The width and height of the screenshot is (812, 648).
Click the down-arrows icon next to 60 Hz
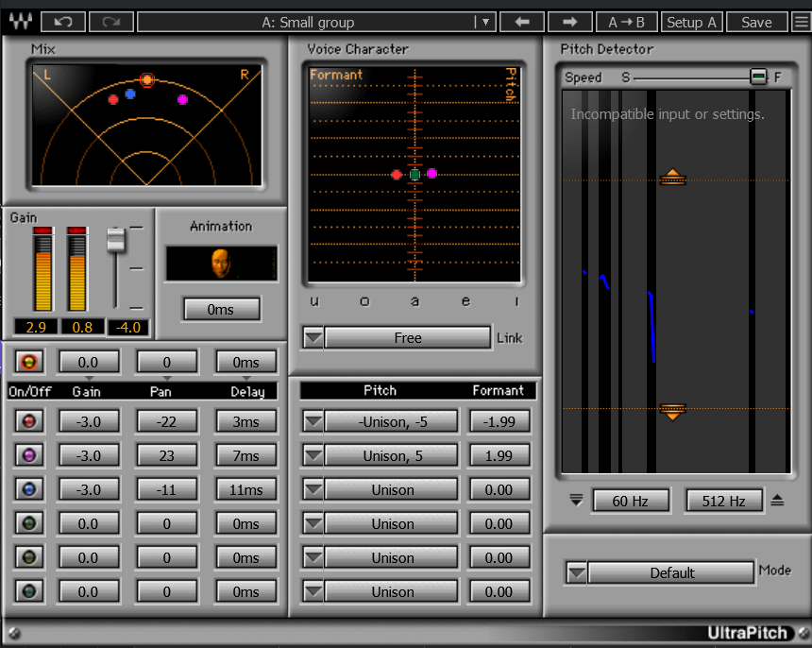tap(576, 501)
